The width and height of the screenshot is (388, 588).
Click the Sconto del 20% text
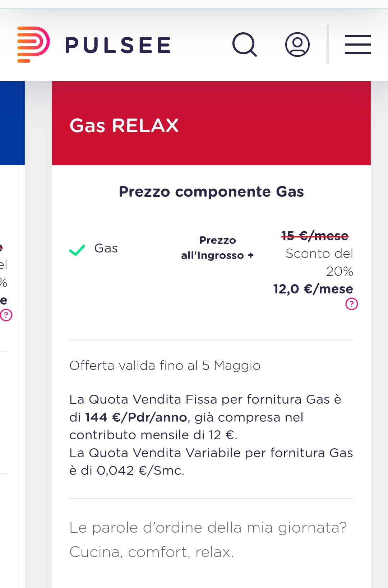click(x=319, y=262)
